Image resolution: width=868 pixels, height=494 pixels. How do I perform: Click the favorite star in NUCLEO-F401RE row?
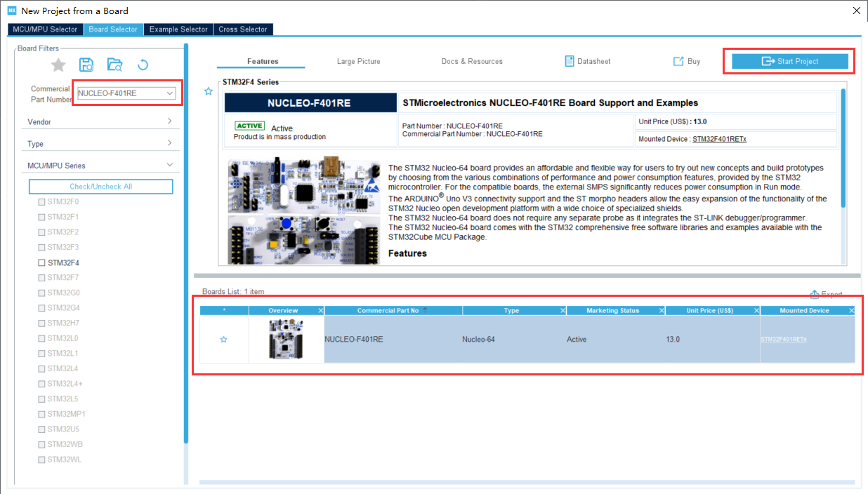[x=223, y=339]
